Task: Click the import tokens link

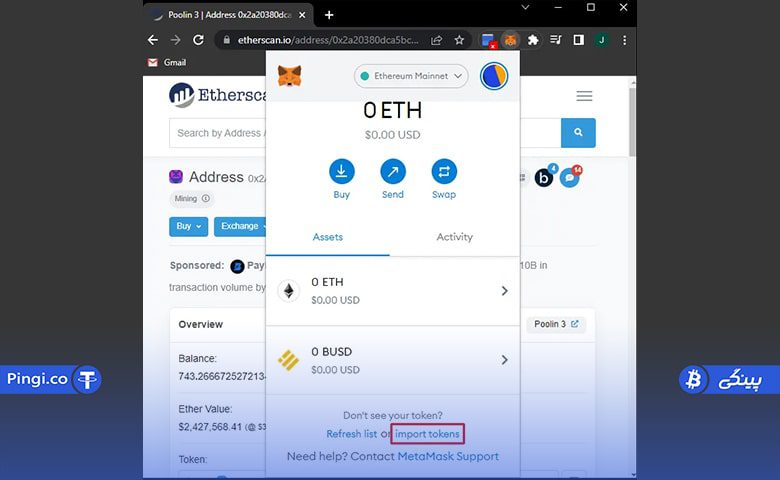Action: coord(427,434)
